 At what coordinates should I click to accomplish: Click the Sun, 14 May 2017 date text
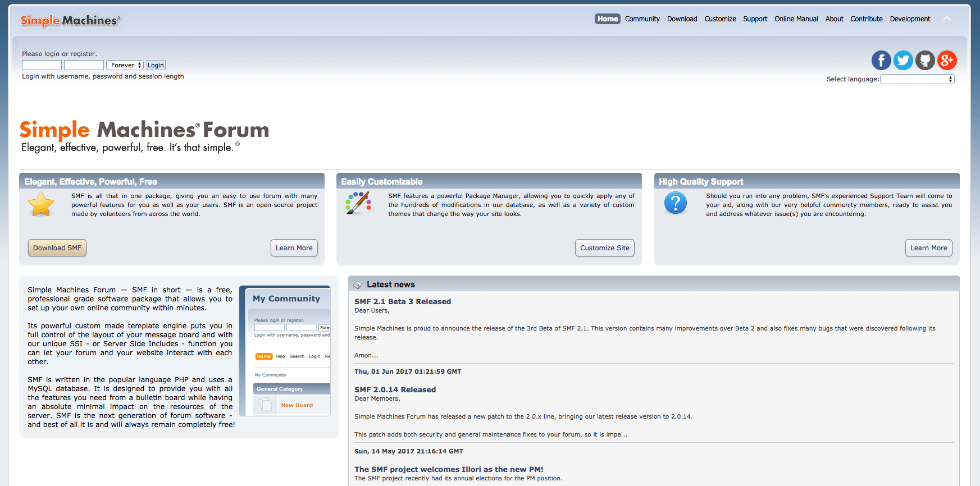[x=409, y=452]
